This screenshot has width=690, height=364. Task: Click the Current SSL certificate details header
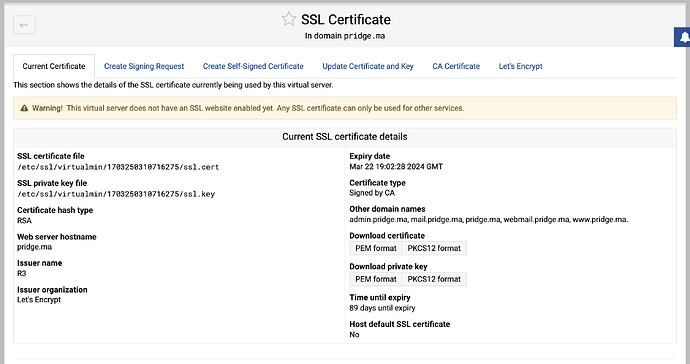[345, 137]
